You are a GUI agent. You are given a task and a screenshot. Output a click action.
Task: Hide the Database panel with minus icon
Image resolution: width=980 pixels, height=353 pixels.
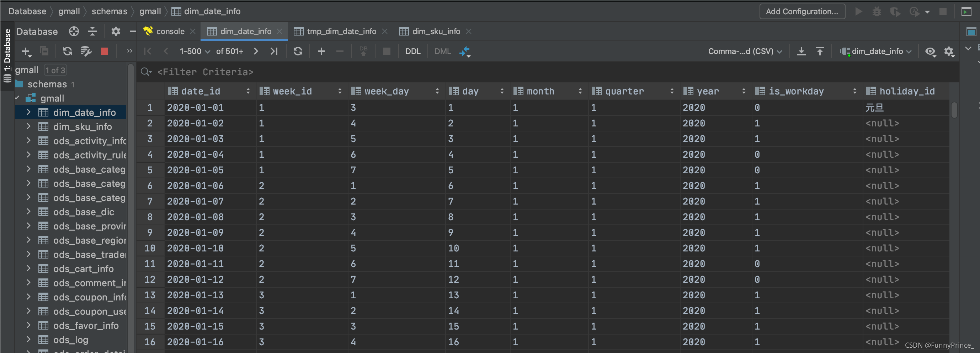[132, 31]
